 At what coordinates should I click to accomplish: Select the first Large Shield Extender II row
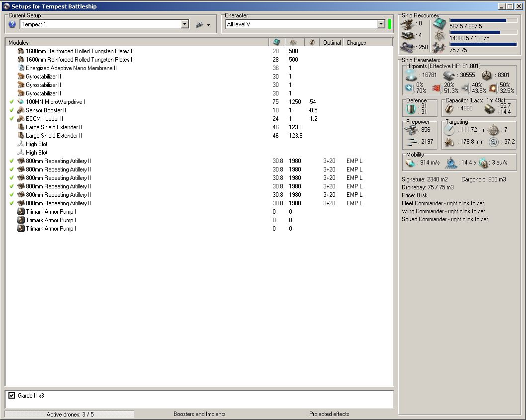coord(199,127)
